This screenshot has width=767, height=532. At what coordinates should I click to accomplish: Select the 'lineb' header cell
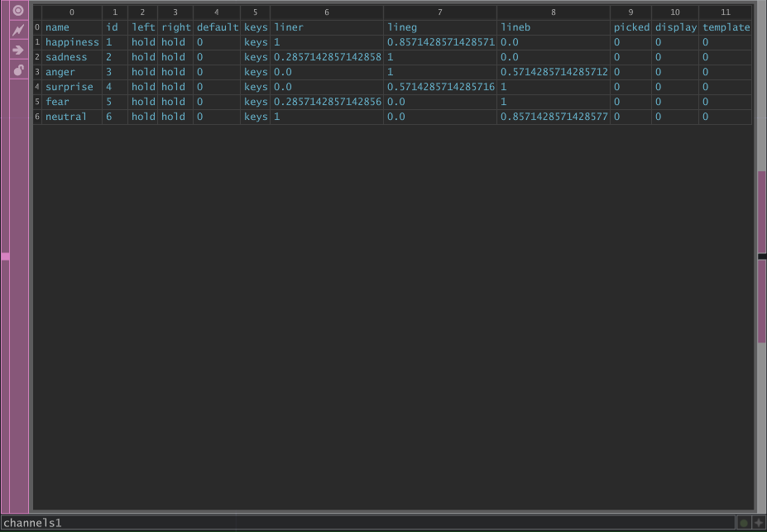point(554,27)
